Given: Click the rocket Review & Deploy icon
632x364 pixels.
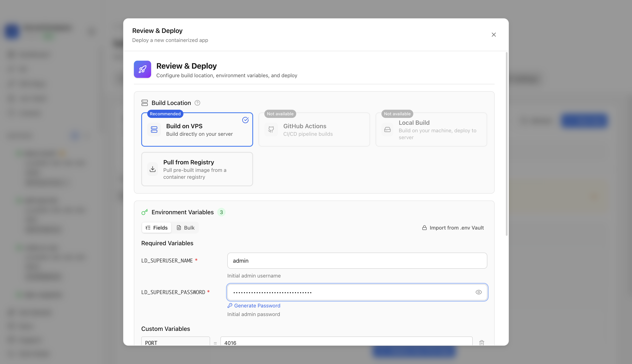Looking at the screenshot, I should click(142, 69).
